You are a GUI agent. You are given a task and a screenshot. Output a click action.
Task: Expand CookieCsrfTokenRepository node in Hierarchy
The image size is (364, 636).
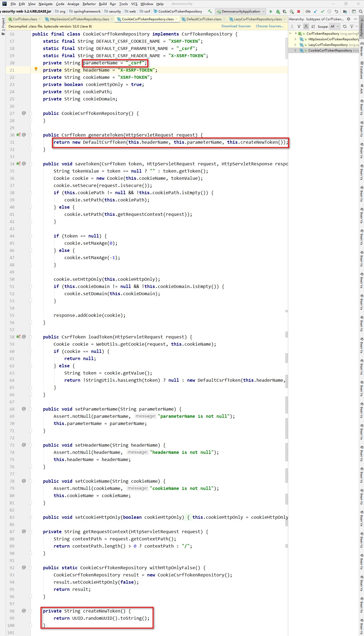pos(295,50)
